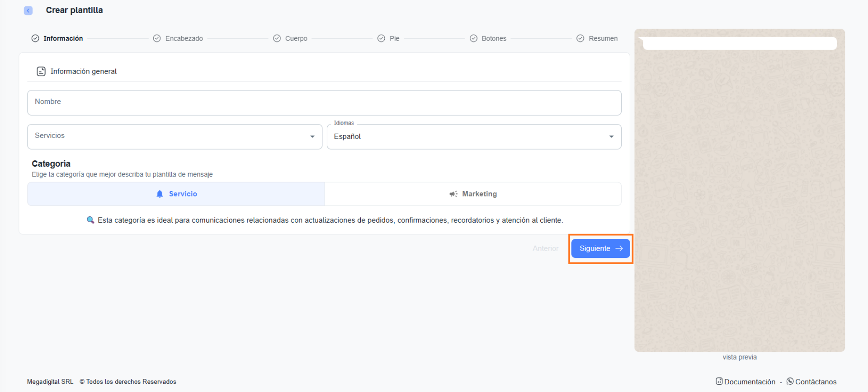Select the Marketing category option
Screen dimensions: 868x392
click(x=473, y=194)
